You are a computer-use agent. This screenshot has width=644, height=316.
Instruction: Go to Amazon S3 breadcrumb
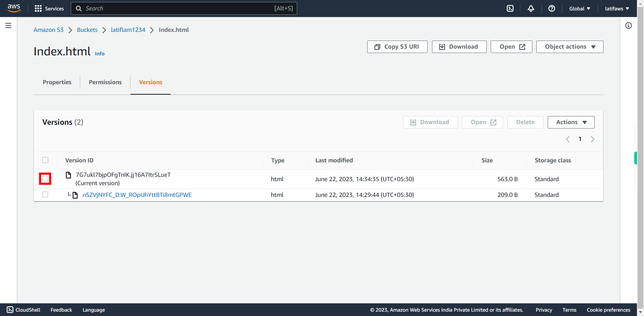click(x=49, y=30)
